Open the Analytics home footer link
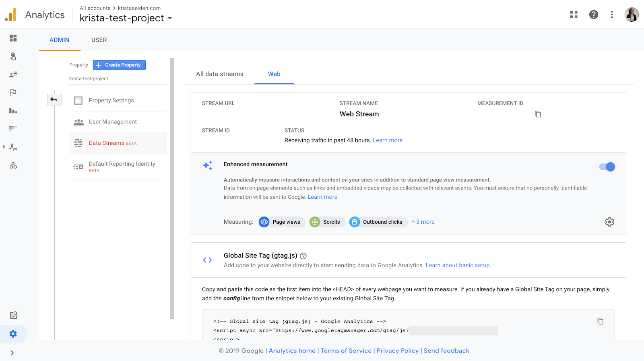Image resolution: width=644 pixels, height=361 pixels. pyautogui.click(x=292, y=351)
